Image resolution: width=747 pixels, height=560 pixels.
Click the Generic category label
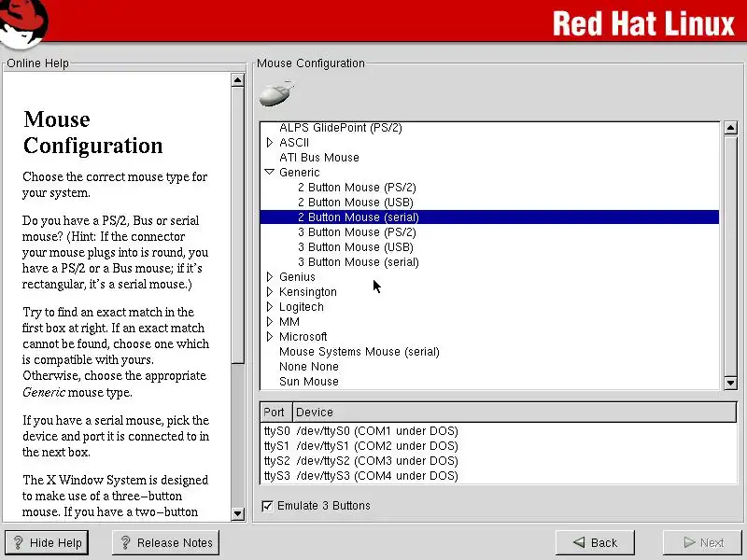[x=299, y=173]
